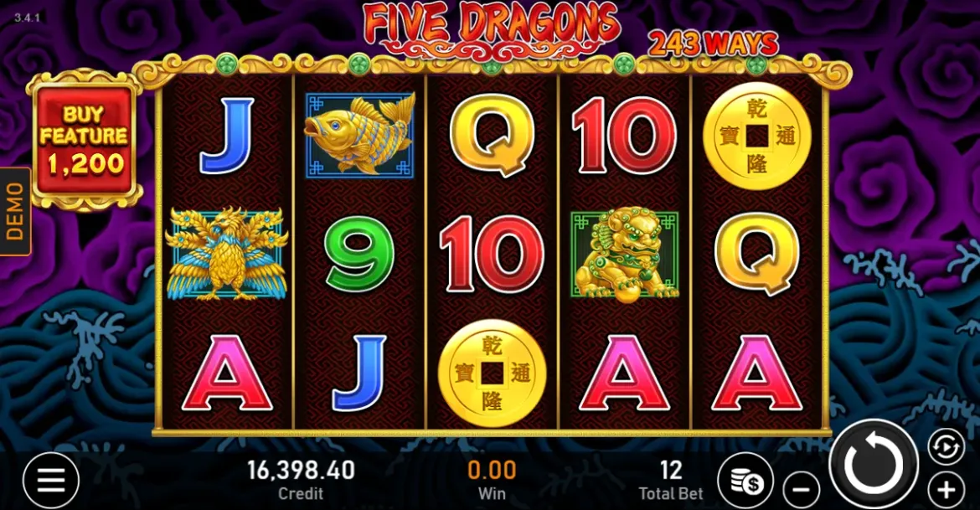Click the 243 WAYS label

[x=713, y=44]
